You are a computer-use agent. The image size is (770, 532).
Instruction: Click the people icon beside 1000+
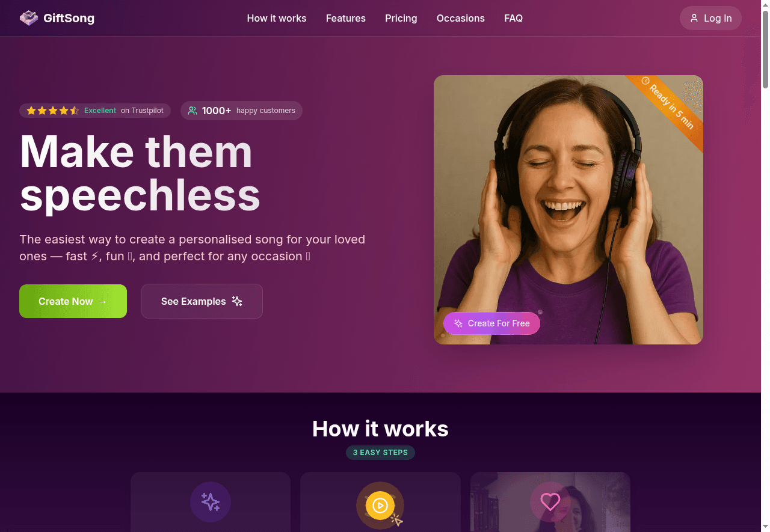coord(192,111)
